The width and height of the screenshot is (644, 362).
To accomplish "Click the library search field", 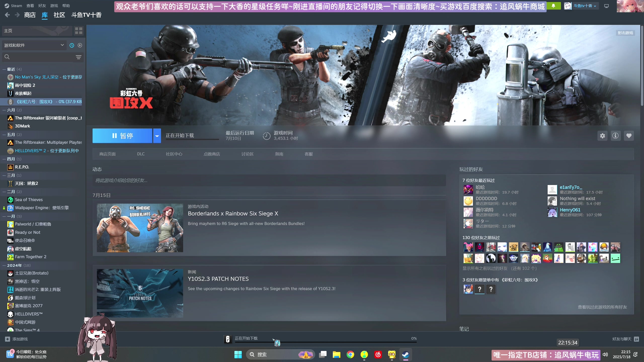I will pyautogui.click(x=38, y=57).
